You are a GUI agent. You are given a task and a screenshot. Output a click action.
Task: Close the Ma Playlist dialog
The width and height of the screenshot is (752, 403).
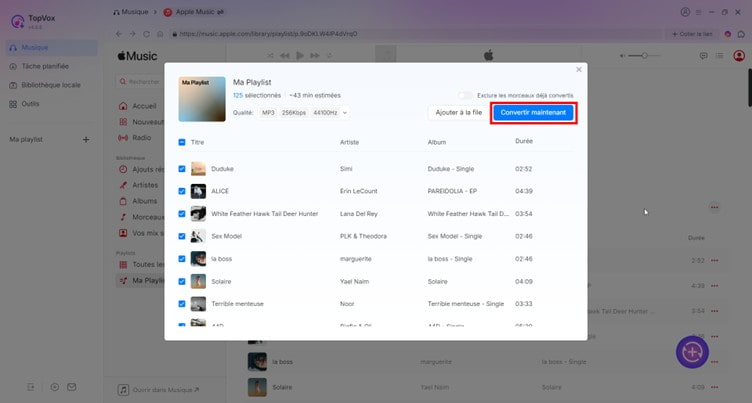(579, 70)
